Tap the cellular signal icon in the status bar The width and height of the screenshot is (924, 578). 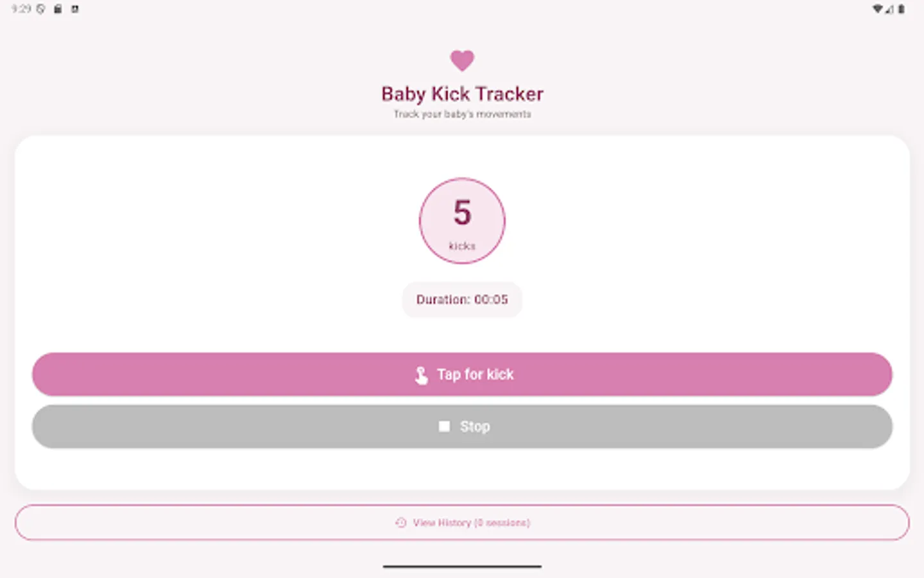(x=889, y=9)
